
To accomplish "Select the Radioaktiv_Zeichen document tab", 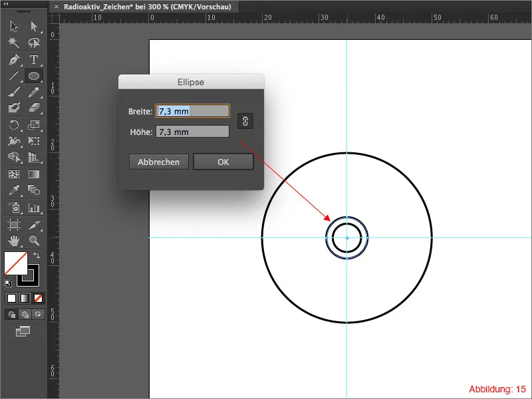I will pyautogui.click(x=147, y=7).
